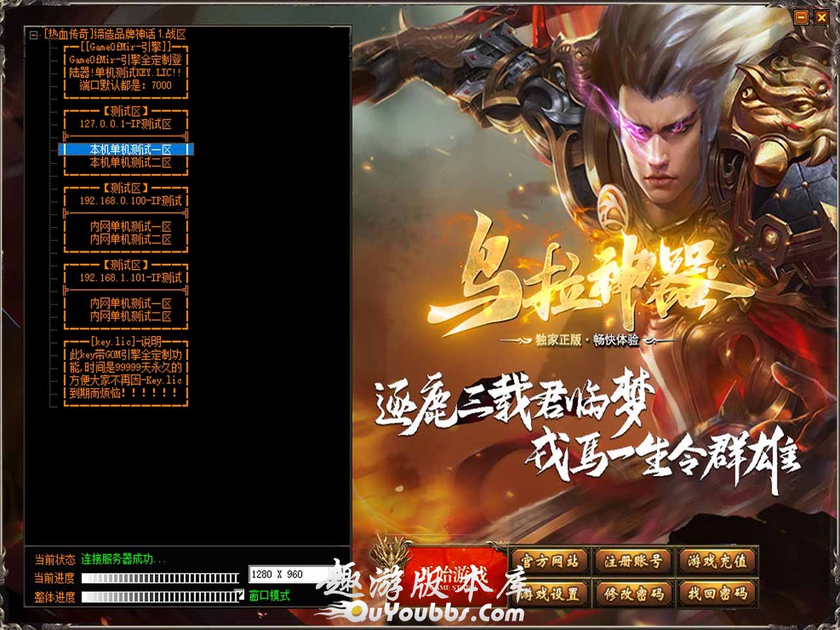Click the 端口默认都是: 7000 line

pos(126,85)
